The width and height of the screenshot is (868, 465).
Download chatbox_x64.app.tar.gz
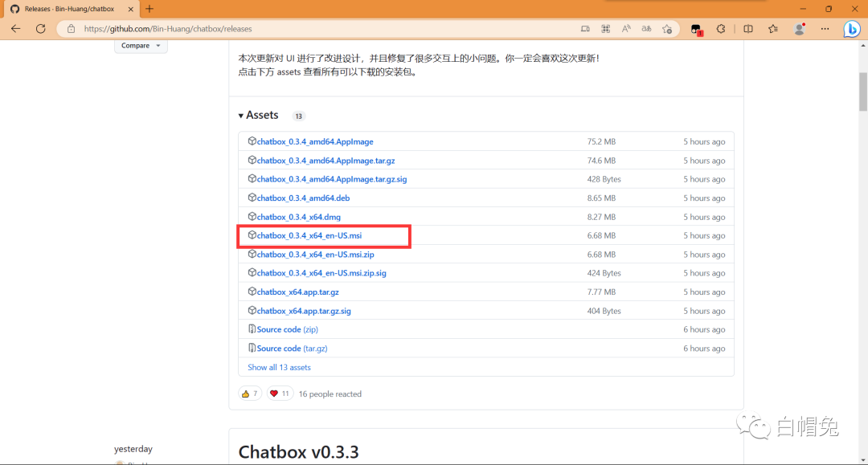coord(298,292)
